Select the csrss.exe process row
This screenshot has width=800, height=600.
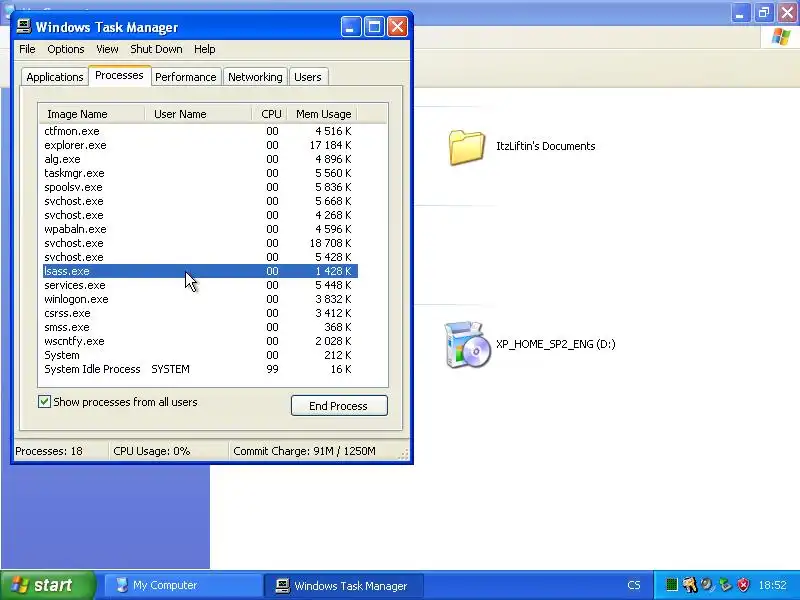coord(200,313)
